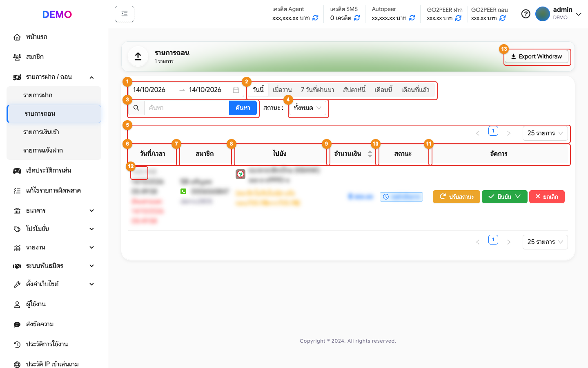
Task: Select the เมื่อวาน date filter tab
Action: 282,90
